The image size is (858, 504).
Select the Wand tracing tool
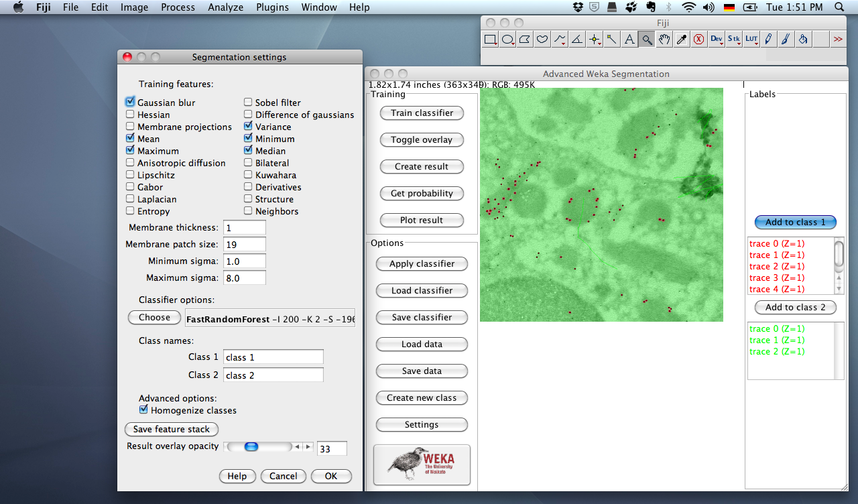pyautogui.click(x=612, y=40)
